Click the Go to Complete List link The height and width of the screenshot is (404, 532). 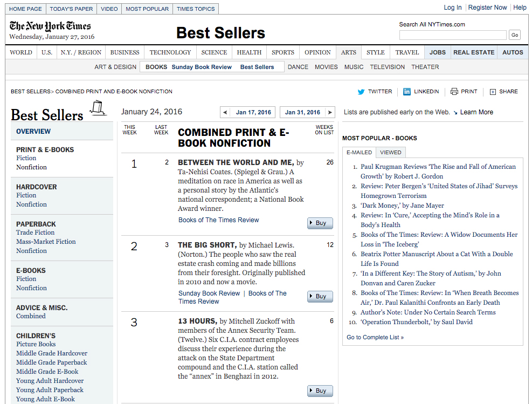[x=375, y=337]
